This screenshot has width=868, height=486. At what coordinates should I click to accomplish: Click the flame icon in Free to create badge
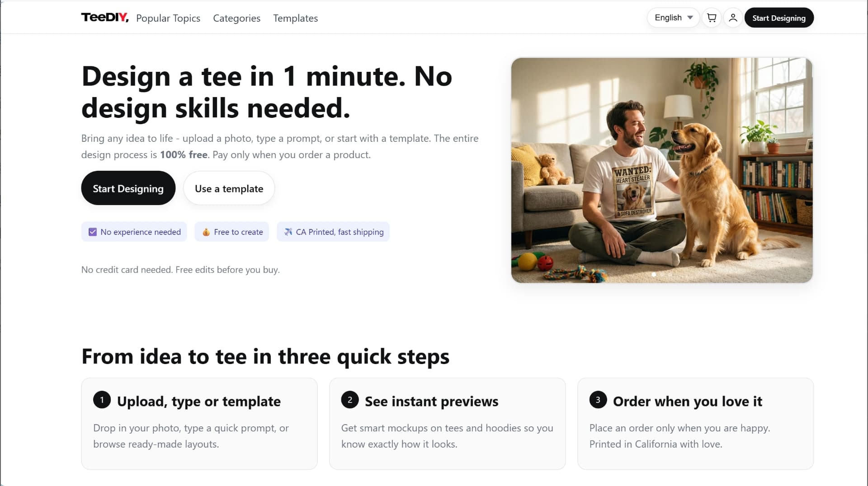pyautogui.click(x=206, y=232)
